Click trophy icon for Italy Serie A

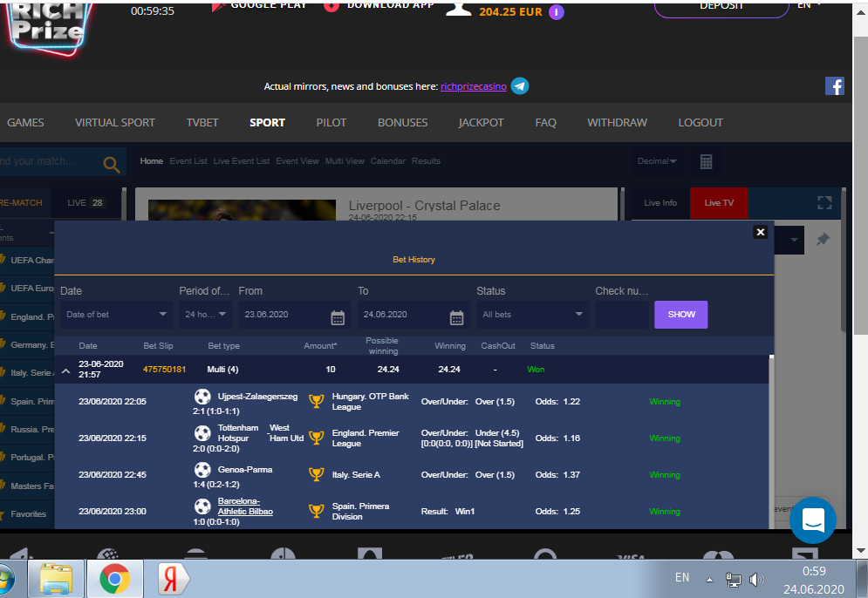tap(316, 474)
